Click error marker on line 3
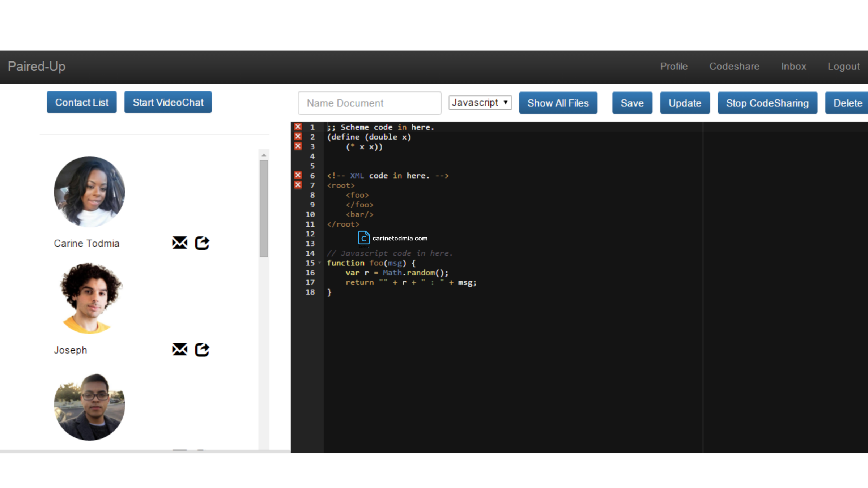 coord(298,146)
